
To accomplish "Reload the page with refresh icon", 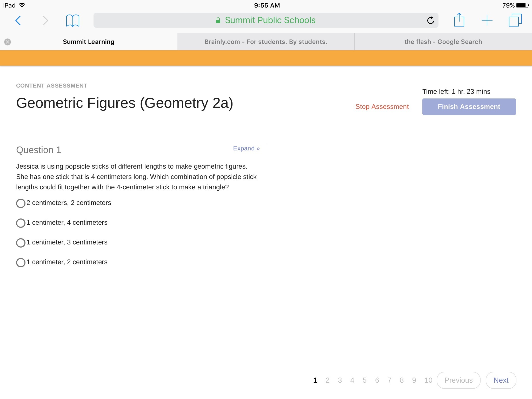I will pos(430,20).
